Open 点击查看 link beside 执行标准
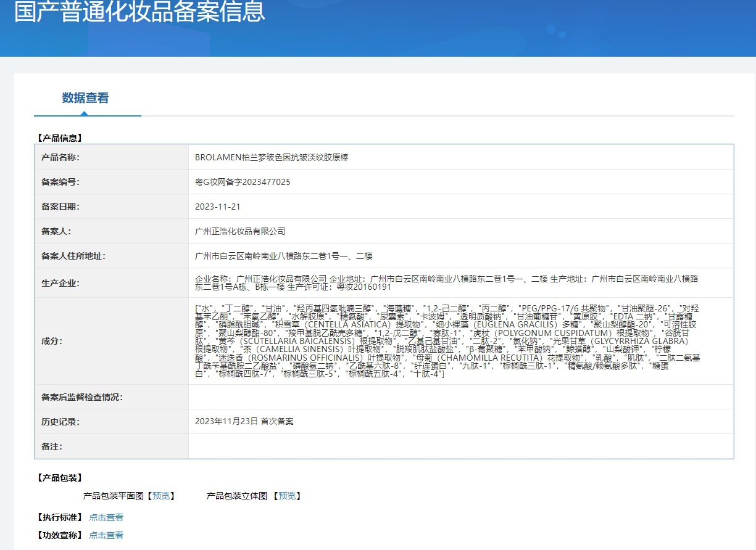This screenshot has height=550, width=756. (x=106, y=517)
